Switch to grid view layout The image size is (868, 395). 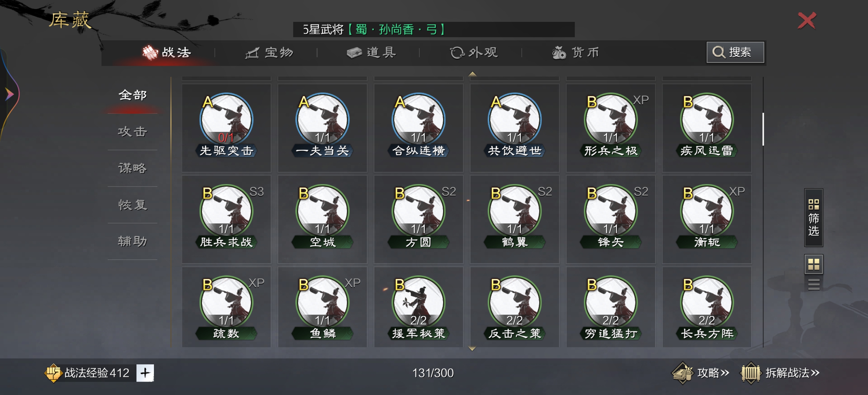point(813,264)
